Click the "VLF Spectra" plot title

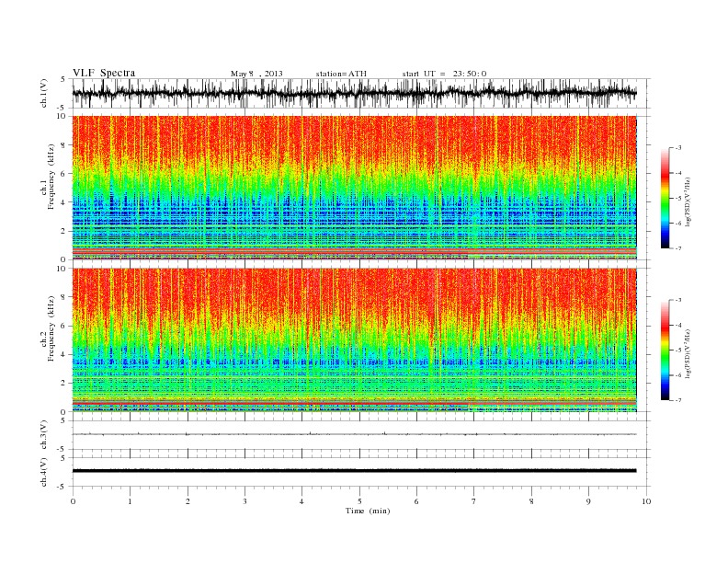click(x=104, y=73)
